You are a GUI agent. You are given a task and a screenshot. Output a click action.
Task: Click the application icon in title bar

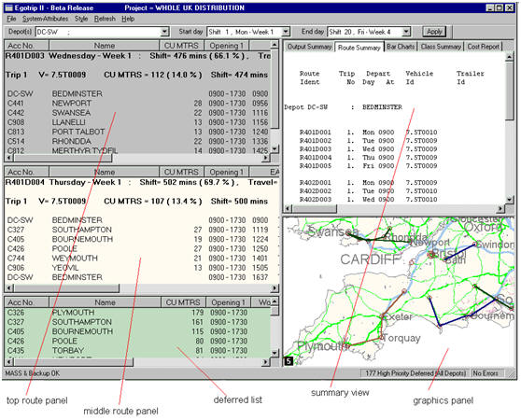click(x=9, y=7)
